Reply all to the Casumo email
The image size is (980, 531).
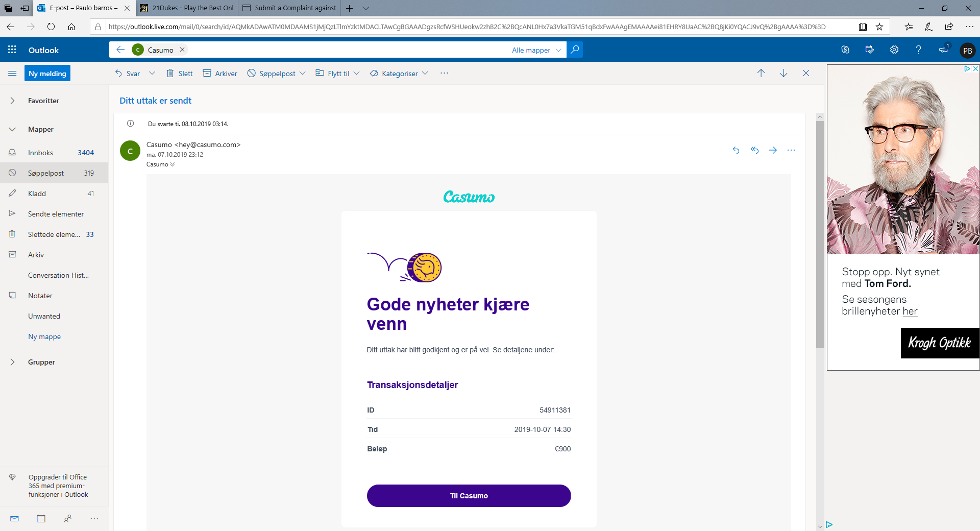click(754, 150)
